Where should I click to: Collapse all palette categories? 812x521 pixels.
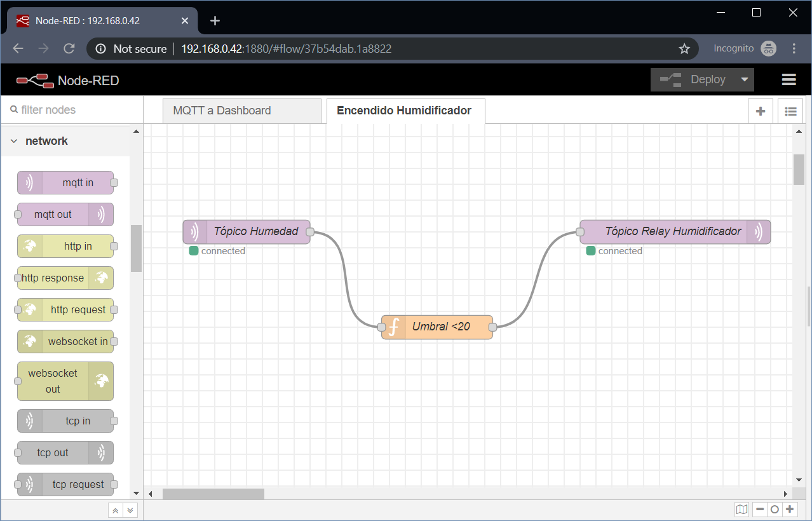point(115,510)
